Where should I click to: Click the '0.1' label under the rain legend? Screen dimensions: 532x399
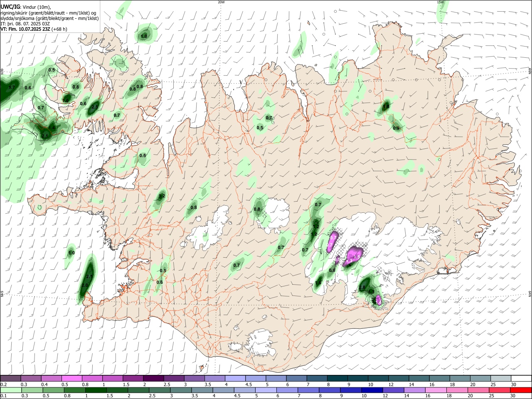coord(4,396)
